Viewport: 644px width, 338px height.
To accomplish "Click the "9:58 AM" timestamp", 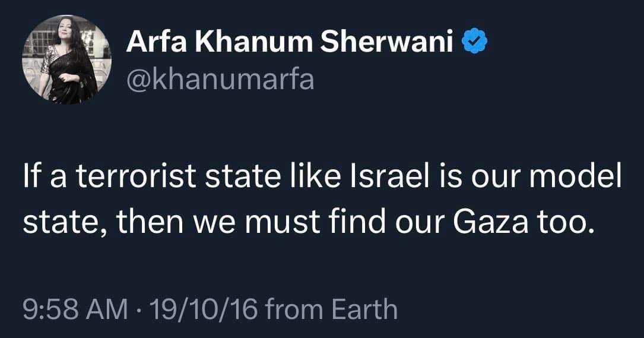I will (x=75, y=309).
